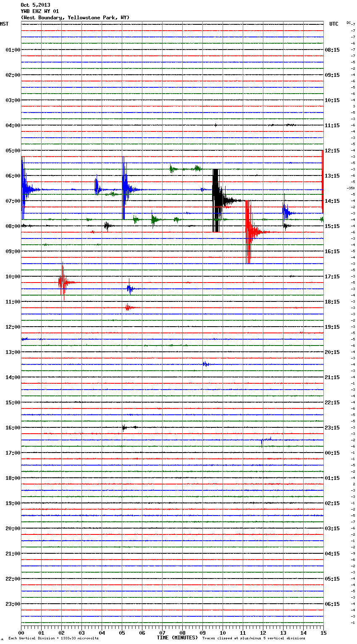The height and width of the screenshot is (644, 357).
Task: Click the '11:15' UTC time label
Action: pyautogui.click(x=332, y=126)
